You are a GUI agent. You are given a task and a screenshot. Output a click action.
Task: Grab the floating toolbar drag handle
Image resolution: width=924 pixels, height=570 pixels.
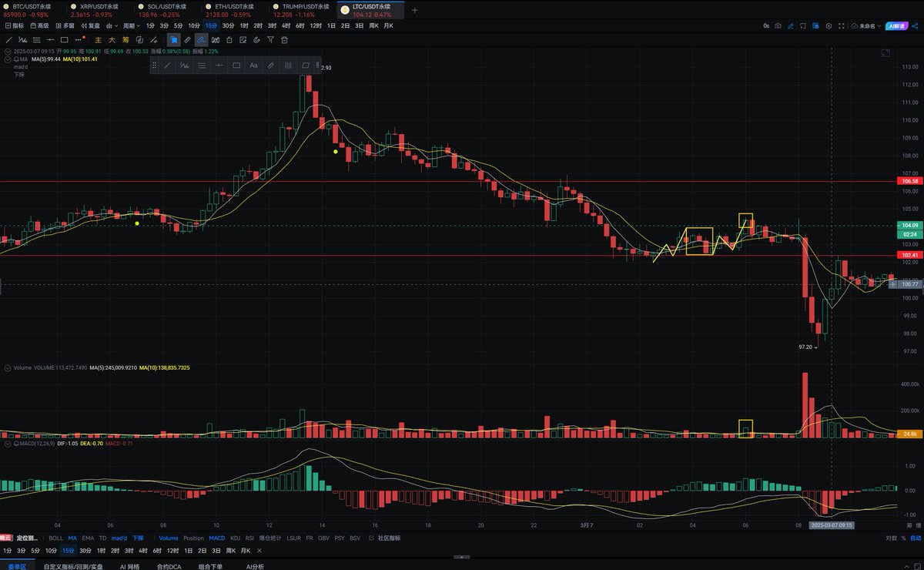(x=155, y=65)
